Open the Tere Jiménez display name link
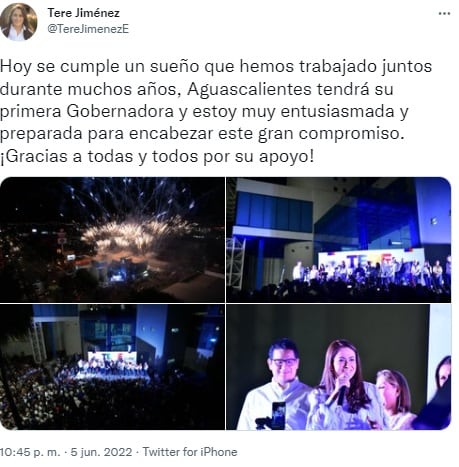 pos(83,13)
